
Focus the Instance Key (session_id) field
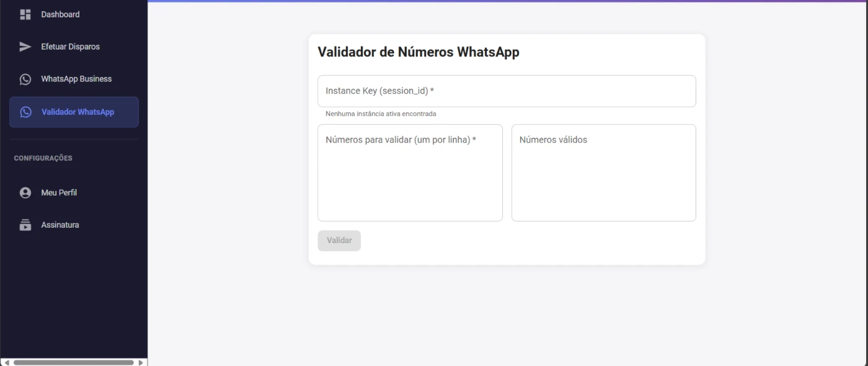tap(507, 91)
